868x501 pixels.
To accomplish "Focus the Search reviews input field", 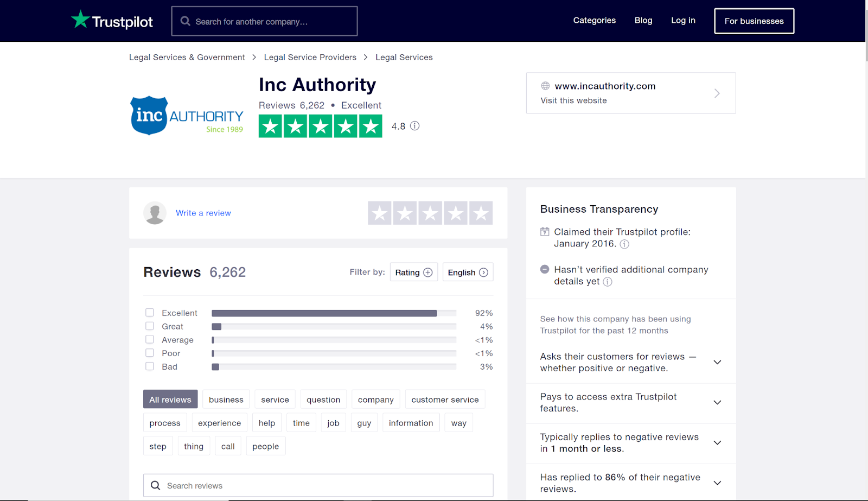I will tap(318, 485).
